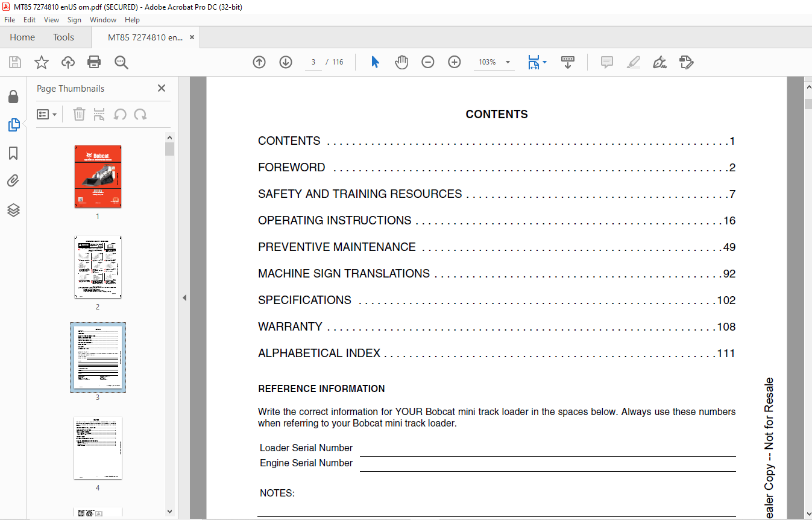
Task: Choose the arrow selection tool
Action: [x=375, y=62]
